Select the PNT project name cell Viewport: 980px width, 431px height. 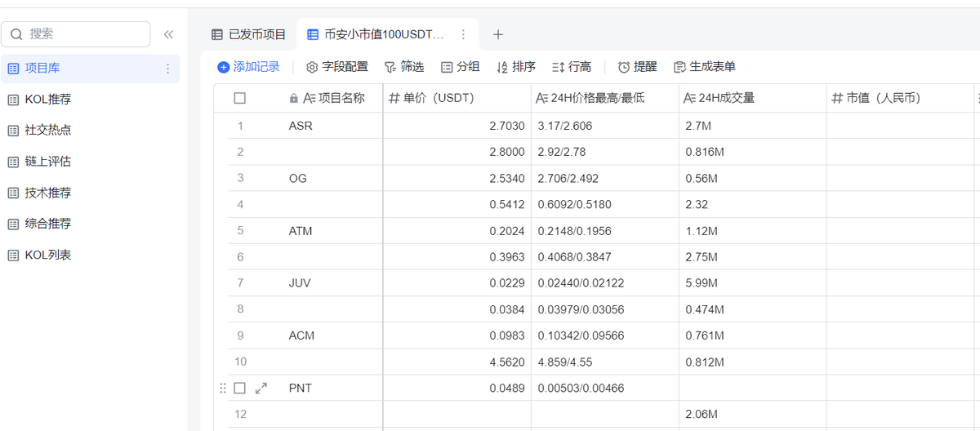332,388
